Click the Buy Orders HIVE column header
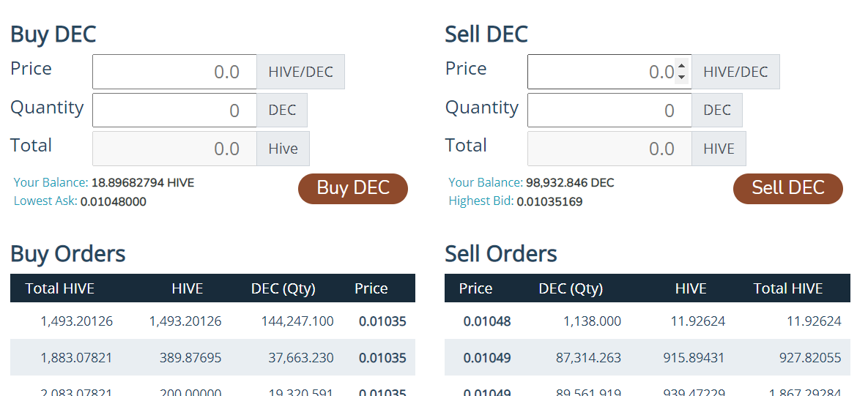The width and height of the screenshot is (868, 396). [x=187, y=288]
